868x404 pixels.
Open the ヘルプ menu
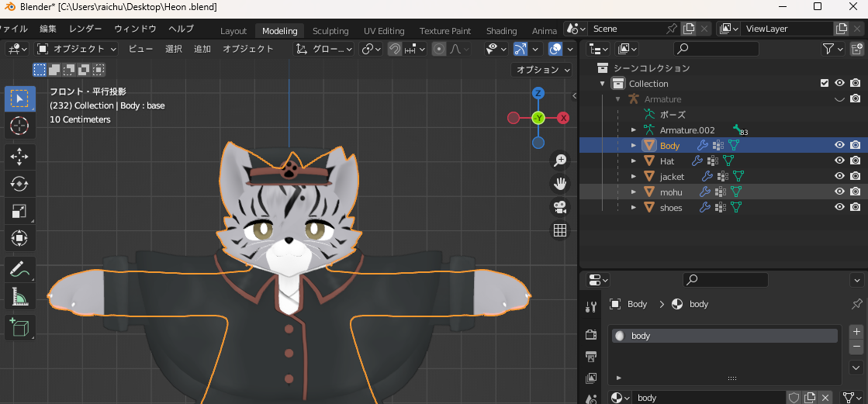coord(181,29)
